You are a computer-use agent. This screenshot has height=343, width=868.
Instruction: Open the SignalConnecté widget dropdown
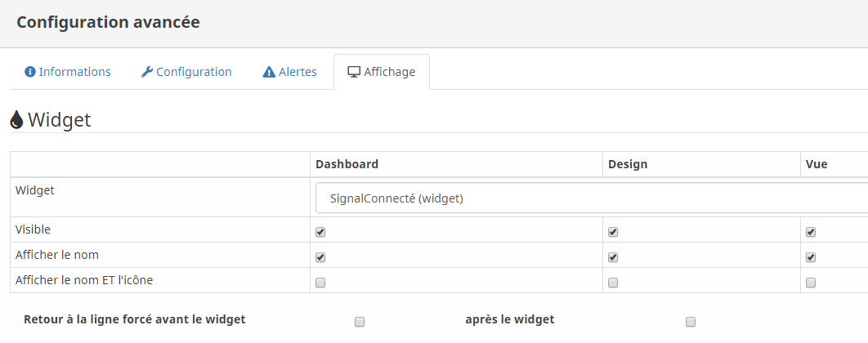592,198
